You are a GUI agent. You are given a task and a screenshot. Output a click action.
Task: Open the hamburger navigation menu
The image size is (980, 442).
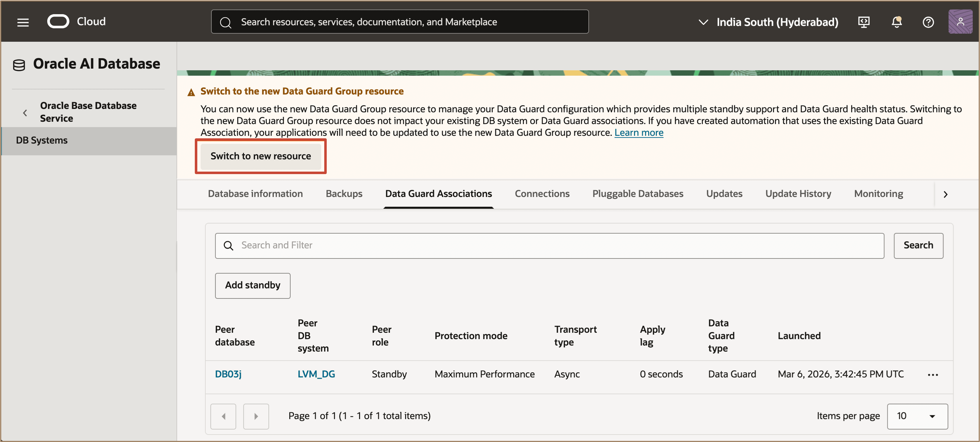click(23, 22)
